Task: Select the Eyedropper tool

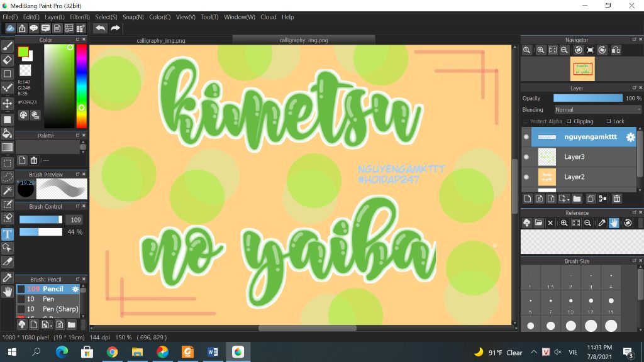Action: 8,278
